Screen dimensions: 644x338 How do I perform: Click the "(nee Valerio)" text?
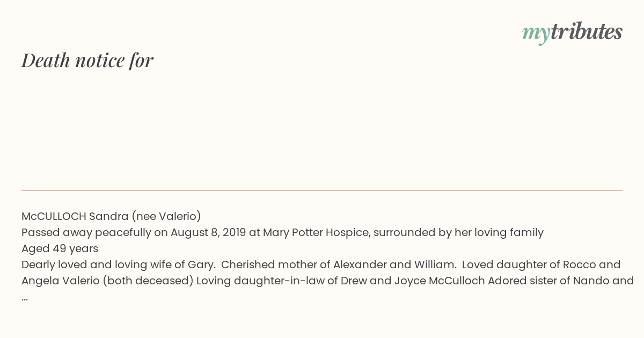(167, 216)
